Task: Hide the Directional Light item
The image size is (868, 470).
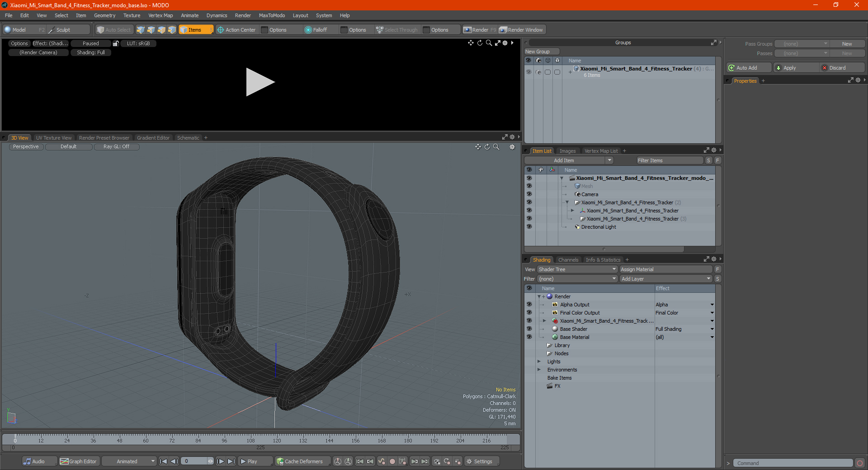Action: (529, 227)
